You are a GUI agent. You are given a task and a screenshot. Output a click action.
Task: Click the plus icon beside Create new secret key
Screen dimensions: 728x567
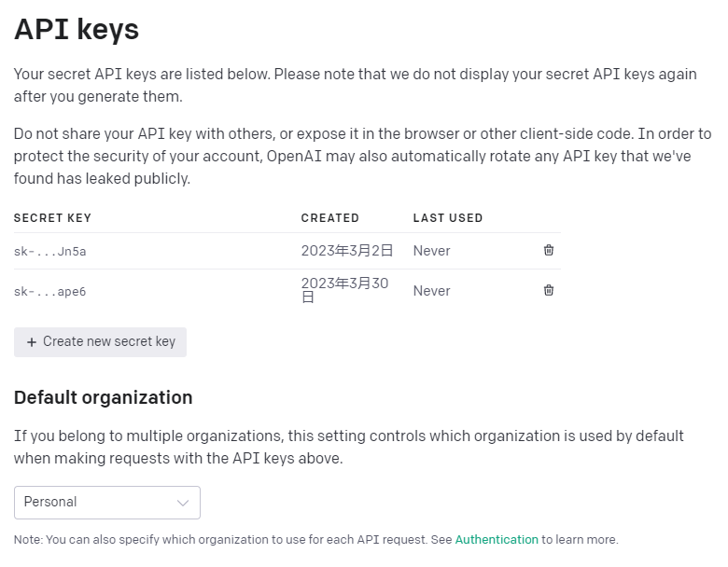[32, 342]
